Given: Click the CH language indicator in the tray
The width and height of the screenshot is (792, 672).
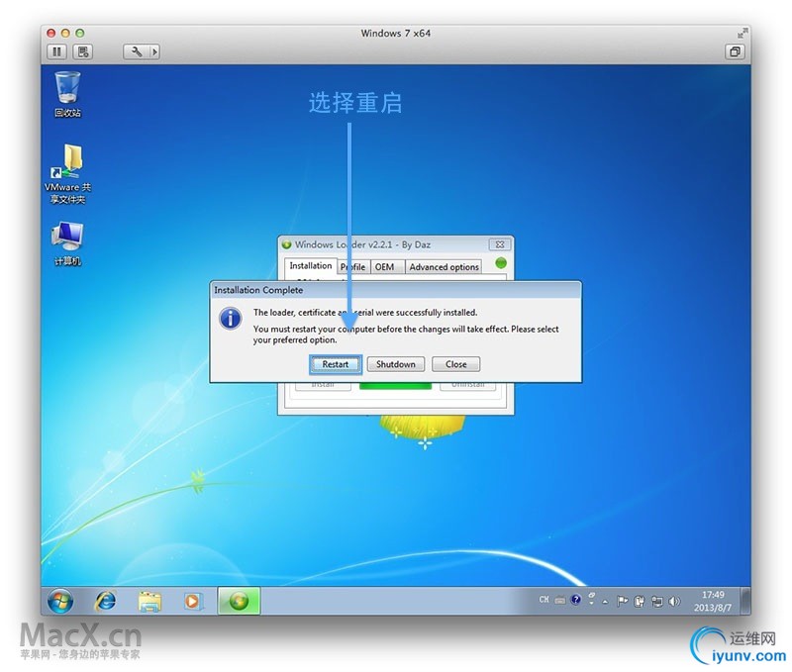Looking at the screenshot, I should [544, 600].
